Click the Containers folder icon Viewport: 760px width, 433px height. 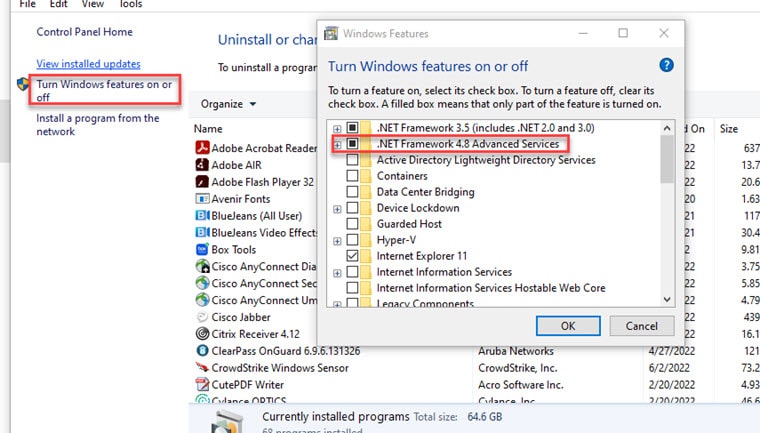point(366,176)
